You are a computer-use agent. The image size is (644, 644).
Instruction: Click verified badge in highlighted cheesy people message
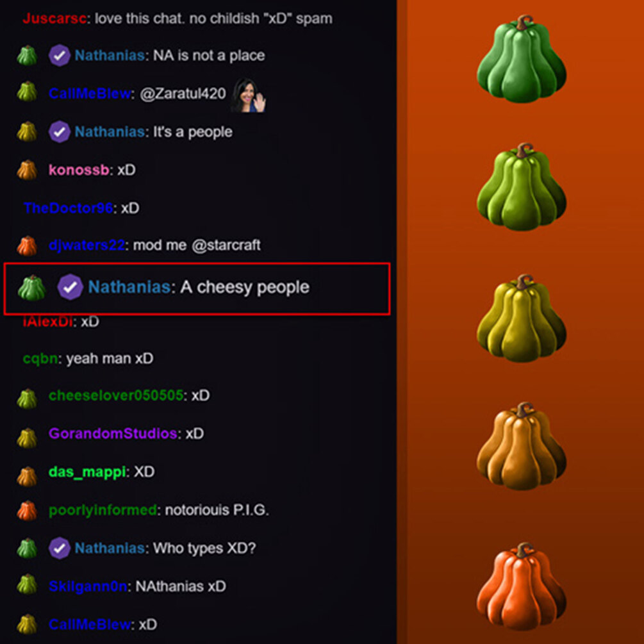pos(70,286)
